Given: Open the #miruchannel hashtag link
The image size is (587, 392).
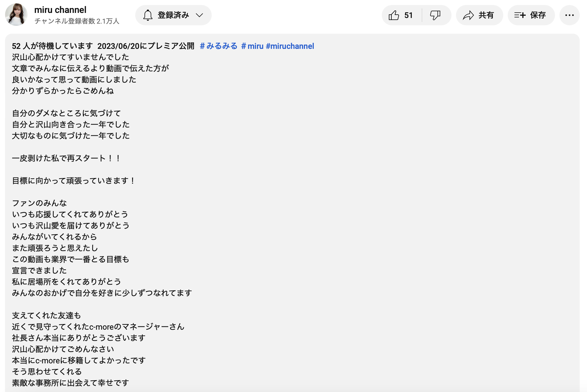Looking at the screenshot, I should coord(290,46).
